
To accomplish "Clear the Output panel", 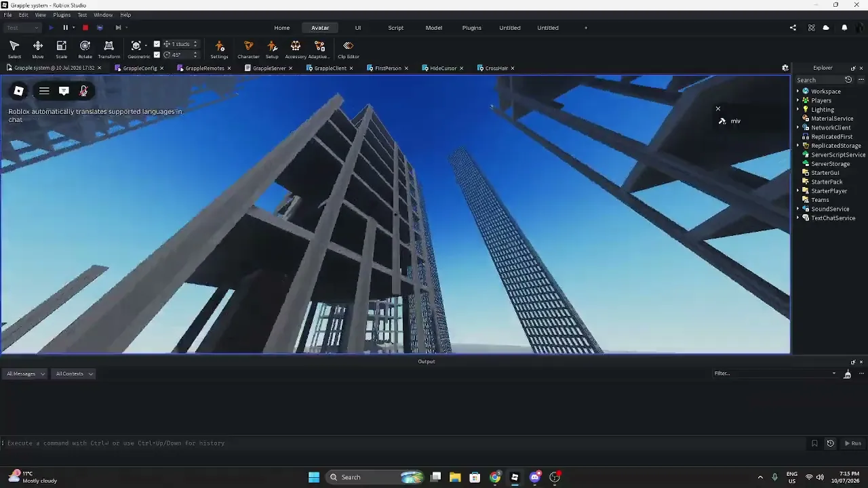I will (847, 373).
